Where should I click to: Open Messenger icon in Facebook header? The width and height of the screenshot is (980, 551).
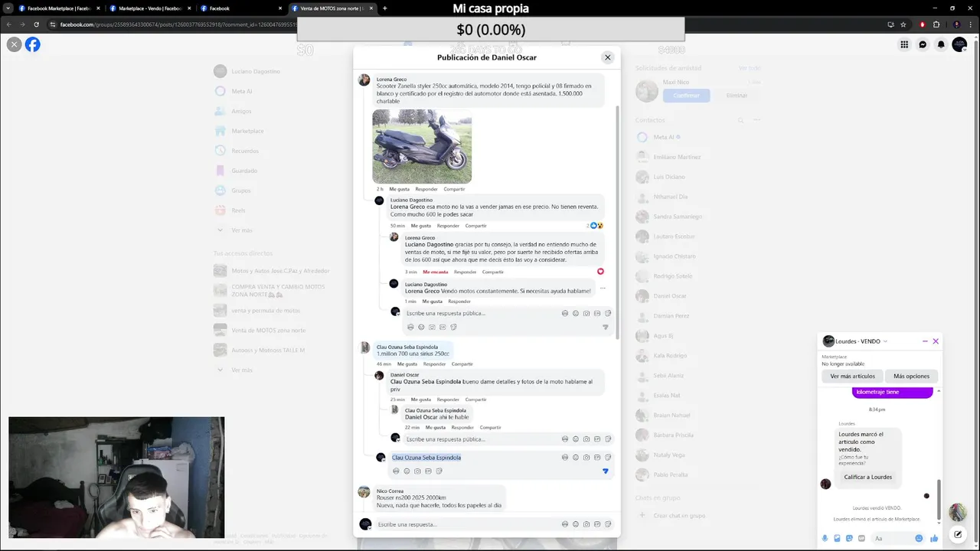[x=923, y=44]
